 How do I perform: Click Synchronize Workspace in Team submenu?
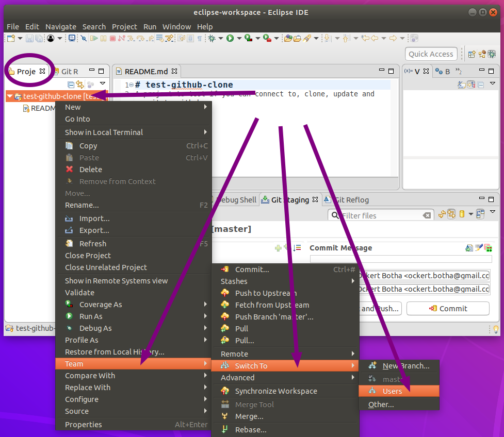(x=285, y=391)
